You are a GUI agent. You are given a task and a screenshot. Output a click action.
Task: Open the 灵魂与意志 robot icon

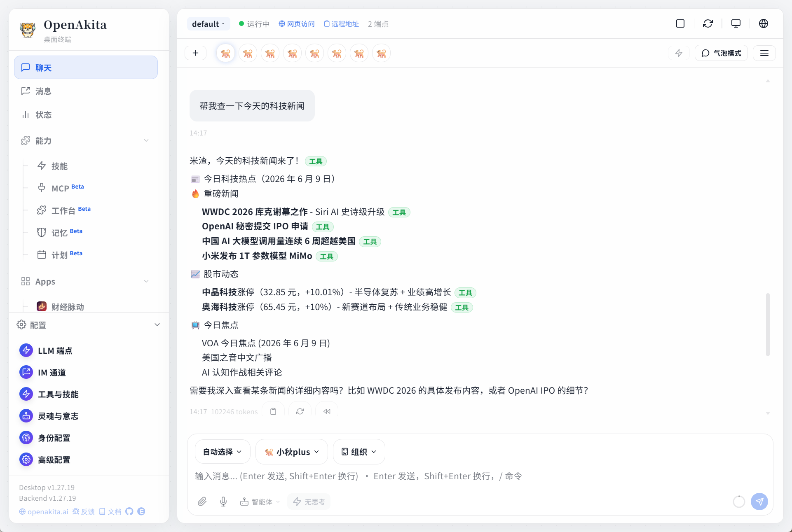pos(26,416)
